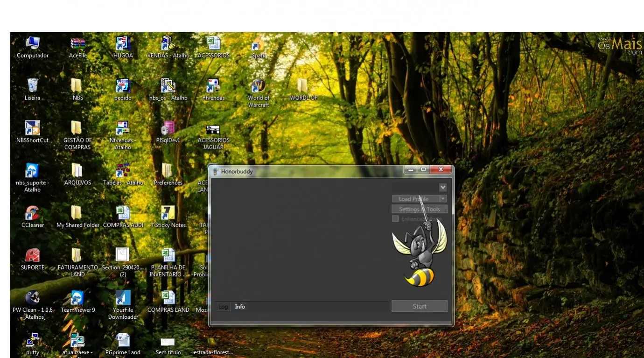Minimize the Honorbuddy window
Image resolution: width=644 pixels, height=358 pixels.
(x=411, y=169)
